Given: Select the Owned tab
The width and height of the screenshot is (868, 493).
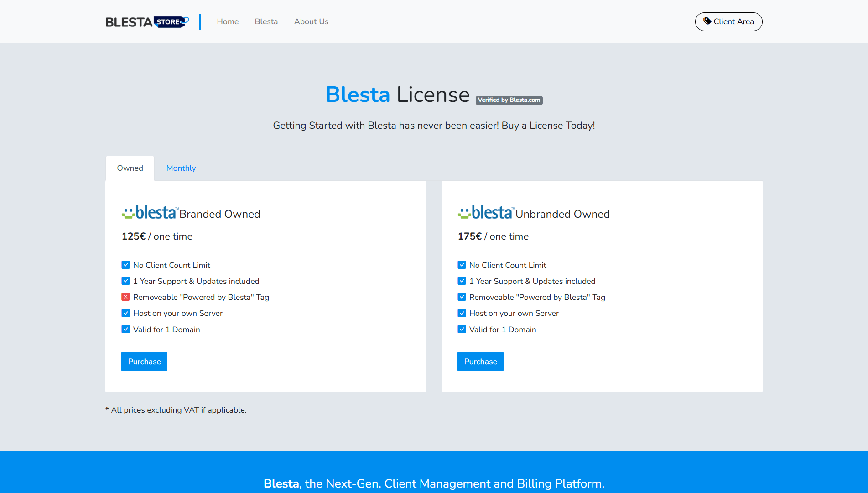Looking at the screenshot, I should pyautogui.click(x=130, y=168).
